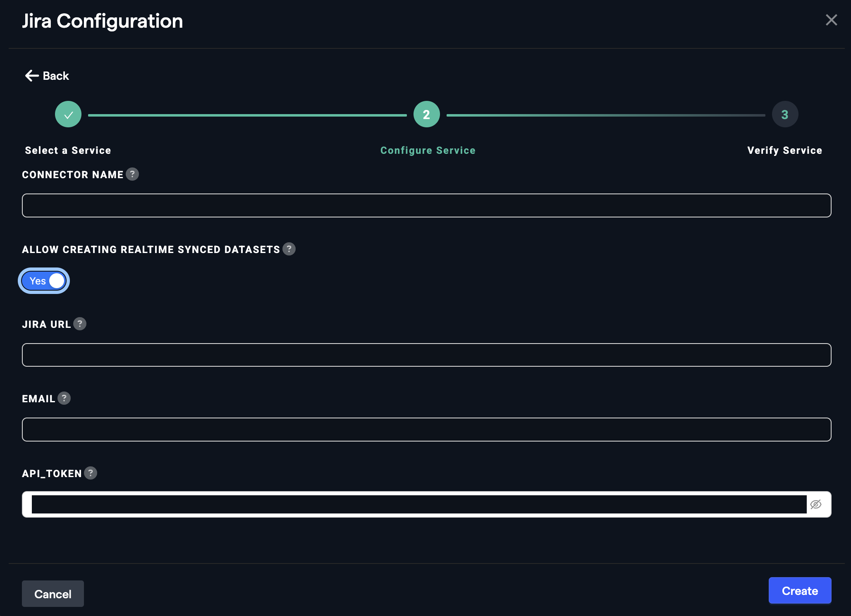Image resolution: width=851 pixels, height=616 pixels.
Task: Click the Jira URL help icon
Action: 80,324
